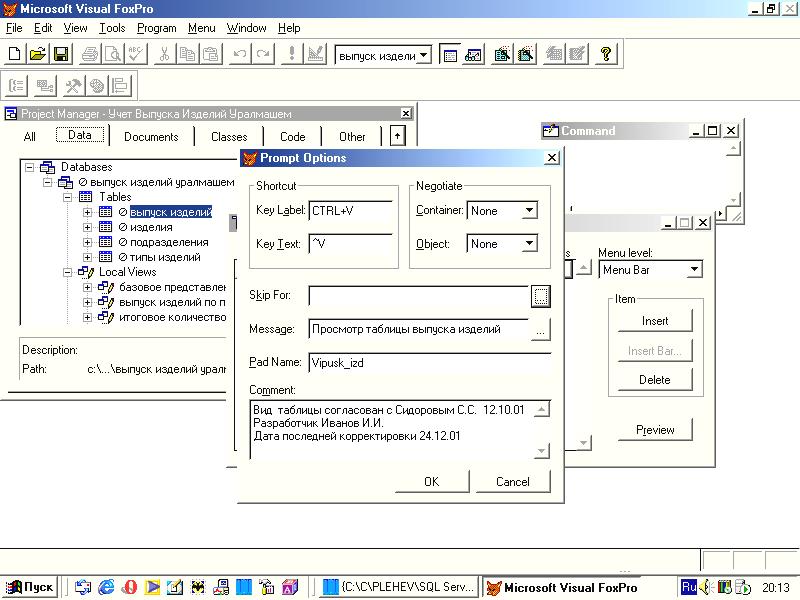This screenshot has height=600, width=800.
Task: Click the ABC Spelling check icon
Action: point(136,54)
